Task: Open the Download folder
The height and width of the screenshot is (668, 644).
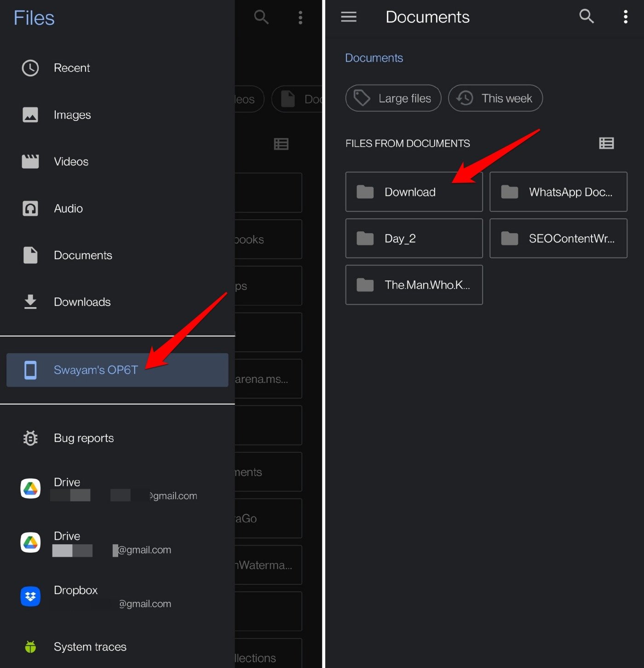Action: (x=414, y=192)
